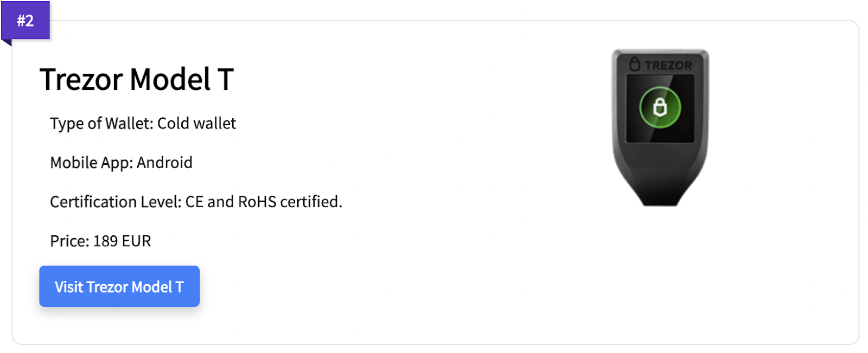Click the 'Mobile App:' label
Screen dimensions: 868x353
click(91, 163)
